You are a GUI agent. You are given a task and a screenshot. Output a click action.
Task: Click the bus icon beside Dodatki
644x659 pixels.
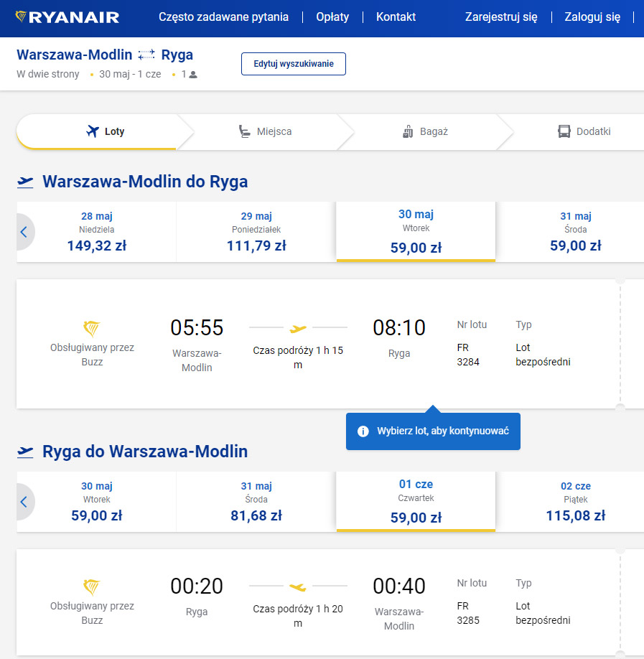[564, 131]
